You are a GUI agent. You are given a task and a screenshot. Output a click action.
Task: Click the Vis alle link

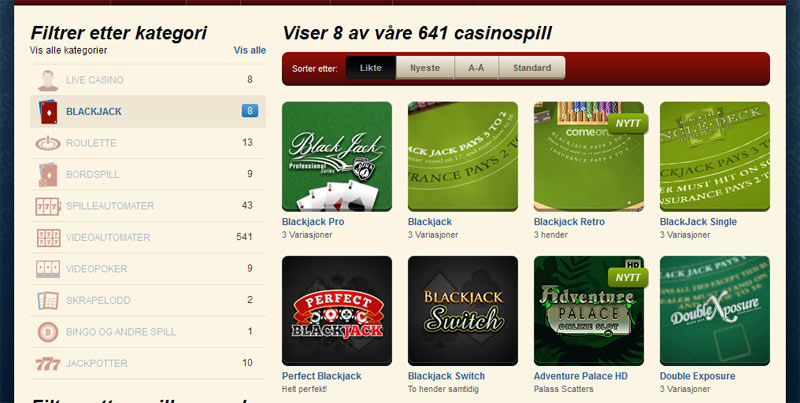pyautogui.click(x=249, y=50)
